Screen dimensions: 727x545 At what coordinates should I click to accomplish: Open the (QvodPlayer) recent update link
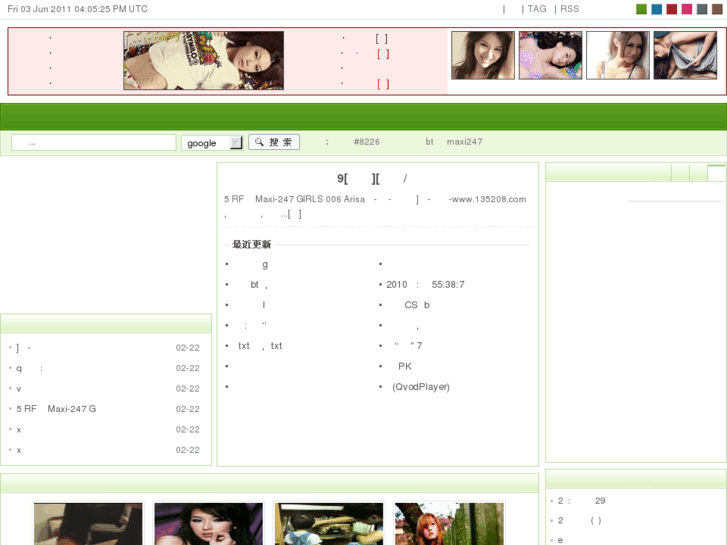[x=421, y=387]
